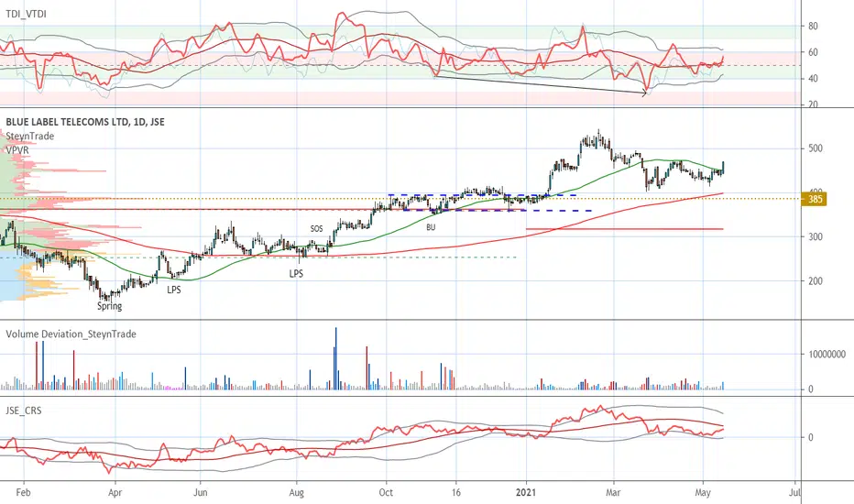This screenshot has width=854, height=504.
Task: Click the Oct date on time axis
Action: pos(386,493)
